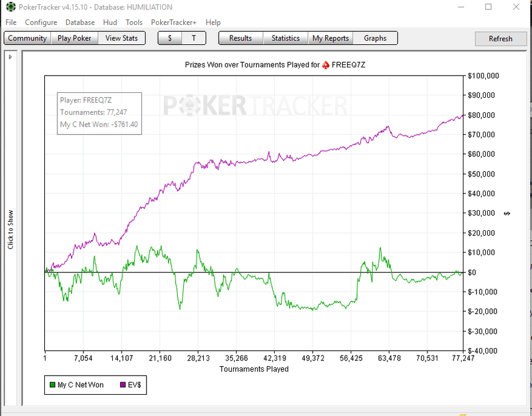Click the 28,213 x-axis label

coord(198,358)
